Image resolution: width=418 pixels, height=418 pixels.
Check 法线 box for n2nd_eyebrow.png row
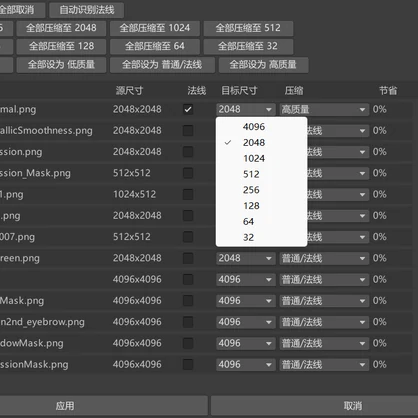point(188,322)
